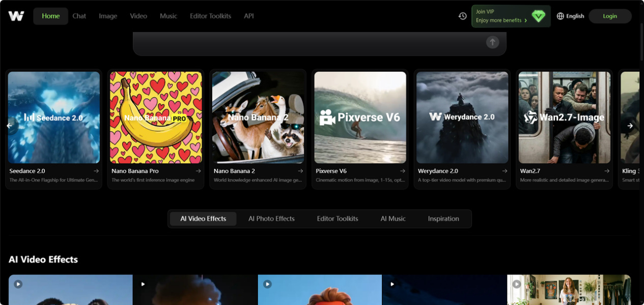644x305 pixels.
Task: Click the arrow next to Pixverse V6 title
Action: 403,171
